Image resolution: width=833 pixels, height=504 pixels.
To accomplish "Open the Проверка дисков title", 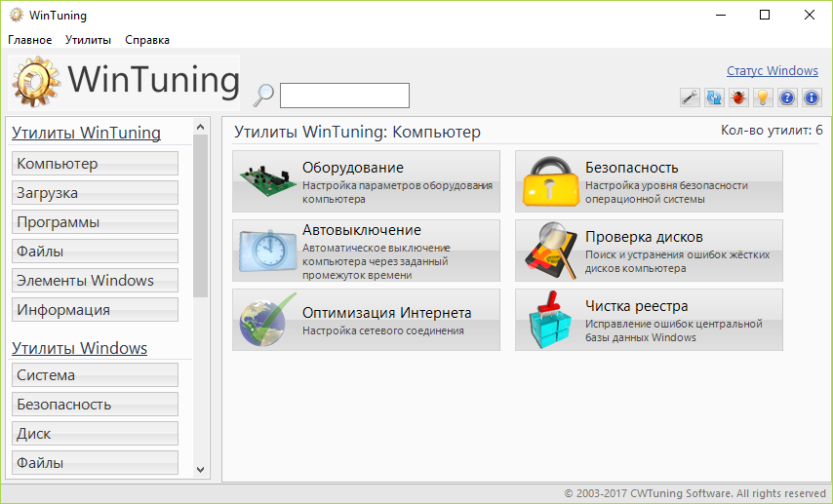I will click(x=644, y=237).
